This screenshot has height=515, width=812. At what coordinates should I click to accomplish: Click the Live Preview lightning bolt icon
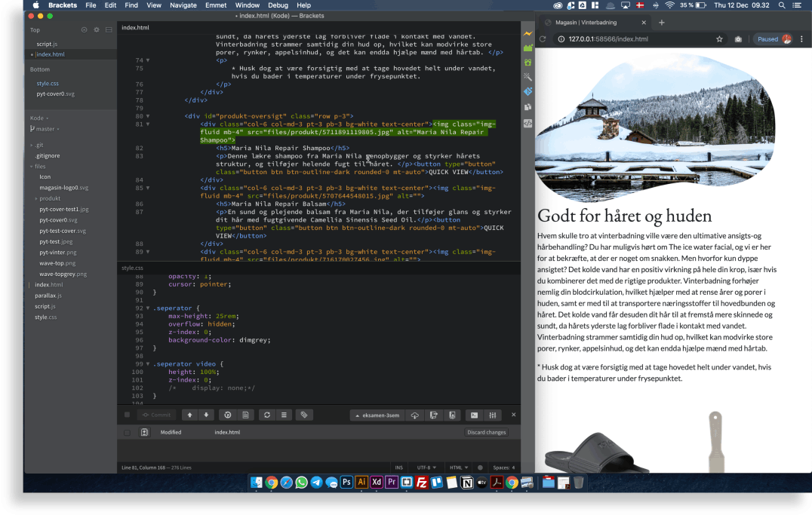[527, 34]
